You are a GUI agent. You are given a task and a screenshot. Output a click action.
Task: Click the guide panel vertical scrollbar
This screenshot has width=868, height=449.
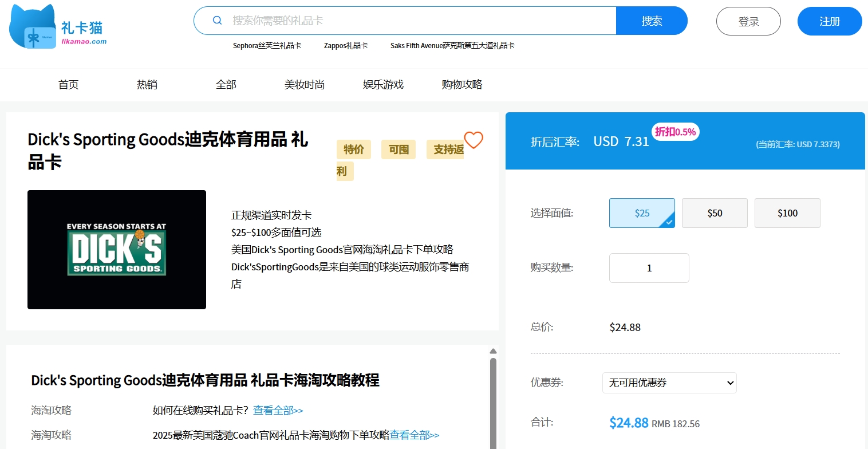coord(493,403)
